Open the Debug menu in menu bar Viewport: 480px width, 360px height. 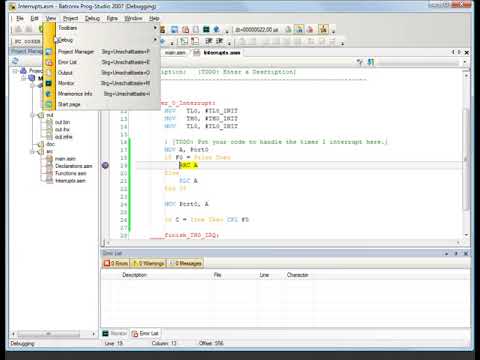click(92, 18)
